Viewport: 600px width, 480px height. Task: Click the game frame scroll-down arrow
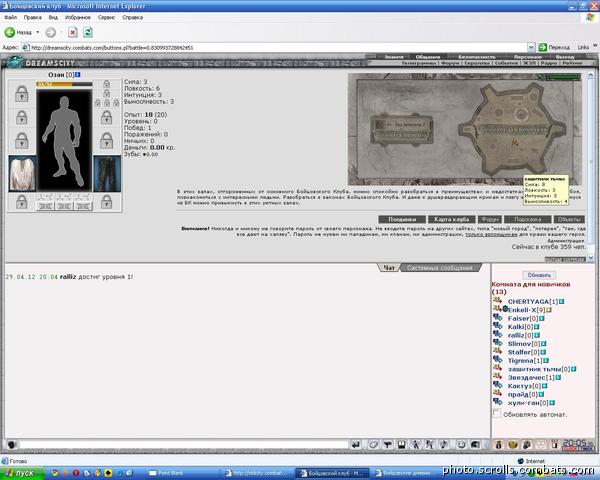(591, 258)
